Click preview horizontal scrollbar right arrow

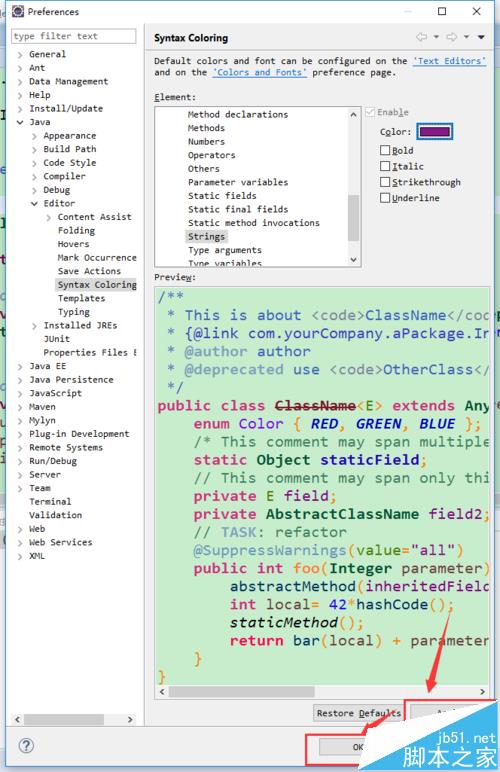[482, 691]
